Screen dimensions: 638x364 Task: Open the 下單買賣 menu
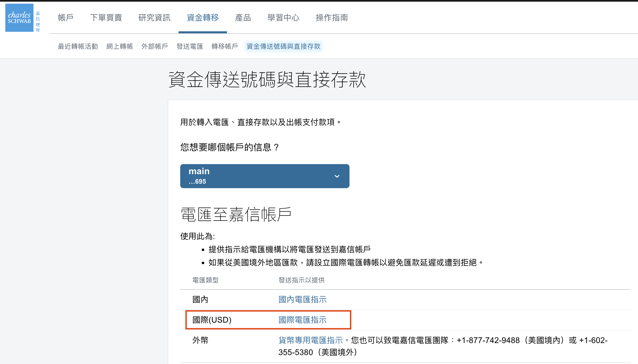click(106, 18)
